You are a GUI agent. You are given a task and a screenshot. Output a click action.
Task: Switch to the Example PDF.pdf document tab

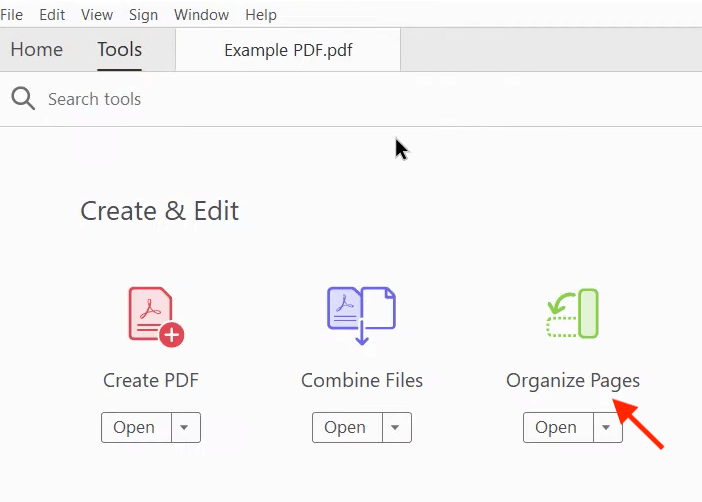(287, 50)
